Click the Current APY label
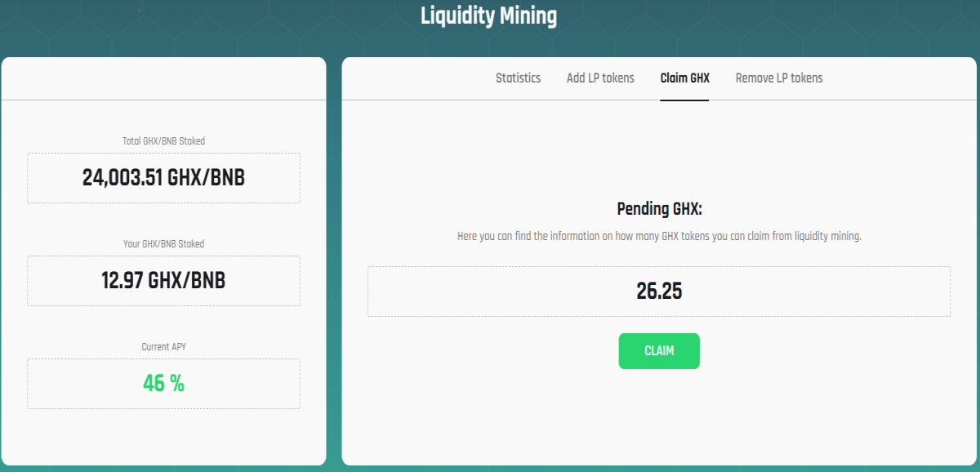The height and width of the screenshot is (472, 980). click(163, 347)
